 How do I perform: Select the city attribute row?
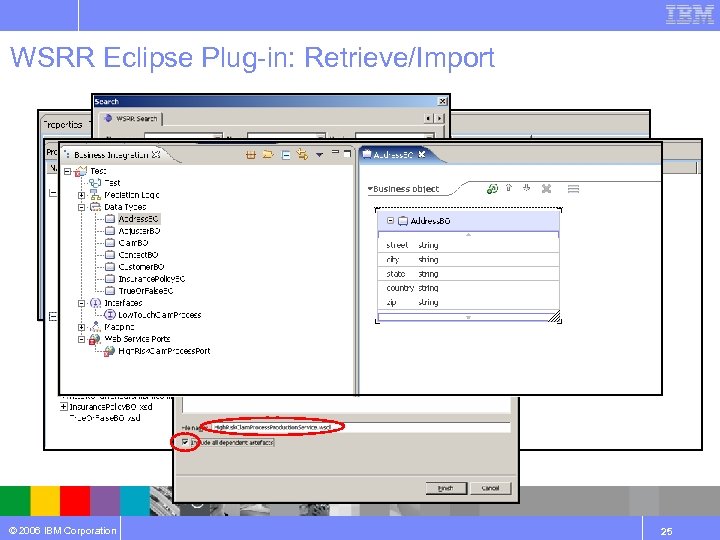coord(468,259)
